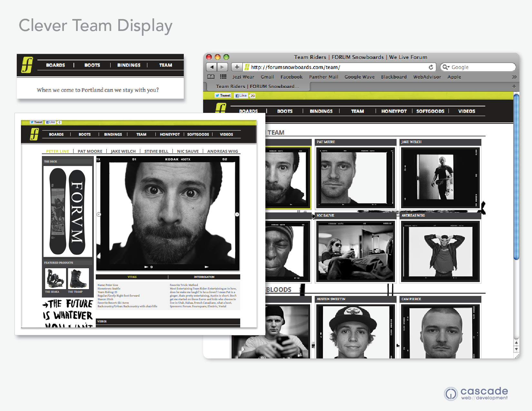Open the VITALS section tab

pyautogui.click(x=132, y=277)
